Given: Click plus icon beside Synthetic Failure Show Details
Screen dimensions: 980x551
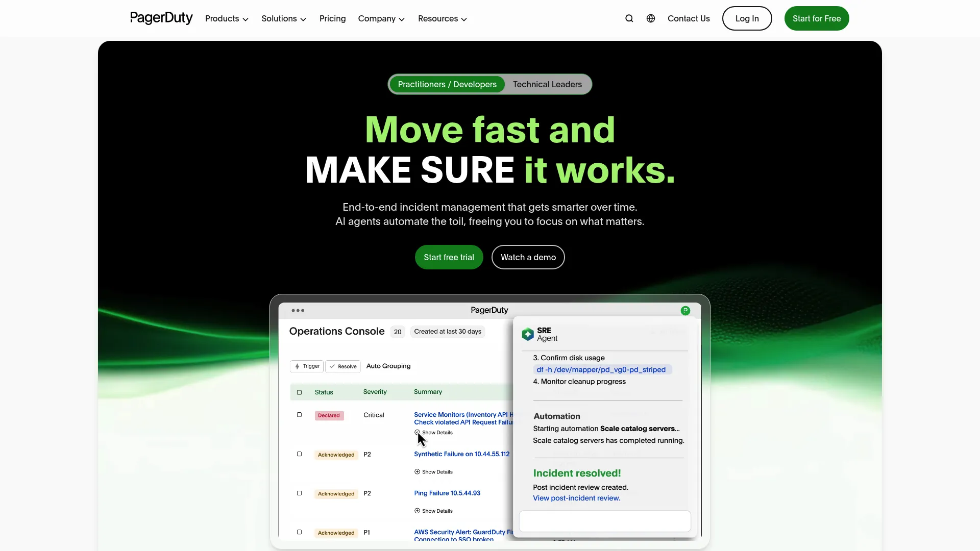Looking at the screenshot, I should click(x=417, y=472).
